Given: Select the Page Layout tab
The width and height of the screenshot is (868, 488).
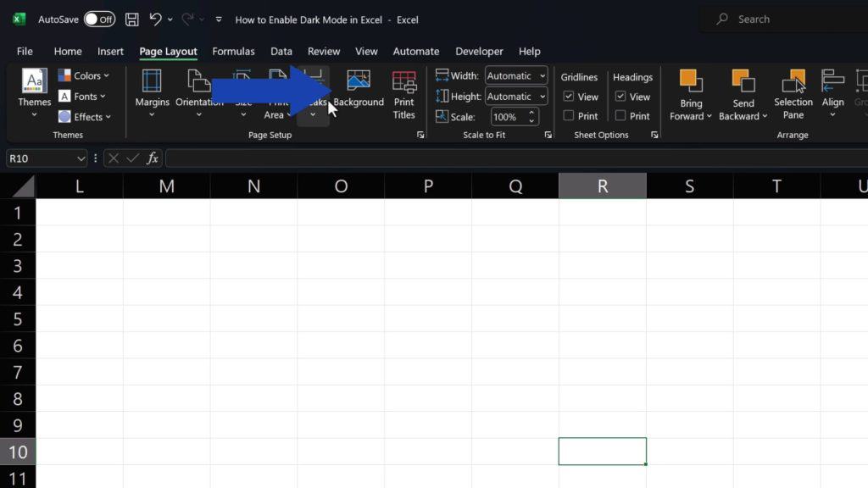Looking at the screenshot, I should tap(168, 51).
